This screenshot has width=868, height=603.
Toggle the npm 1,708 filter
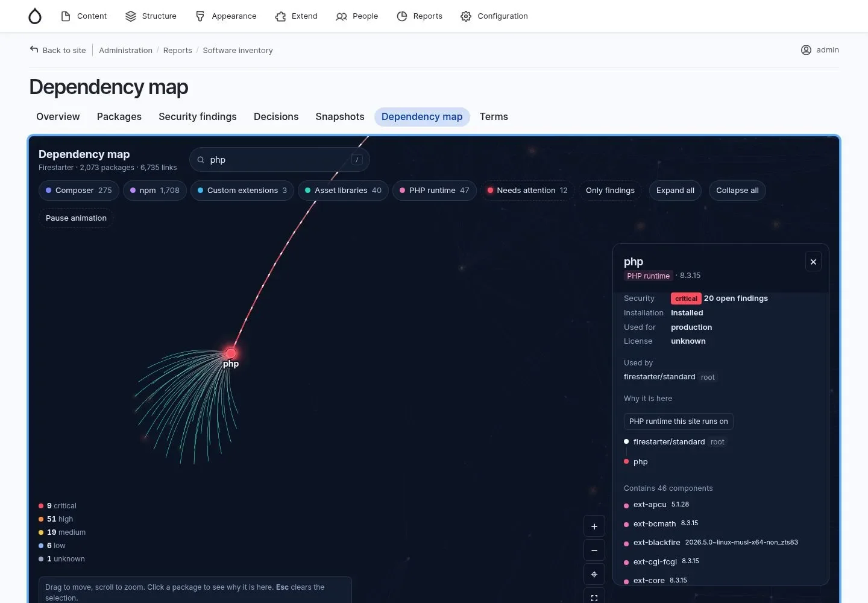click(155, 191)
